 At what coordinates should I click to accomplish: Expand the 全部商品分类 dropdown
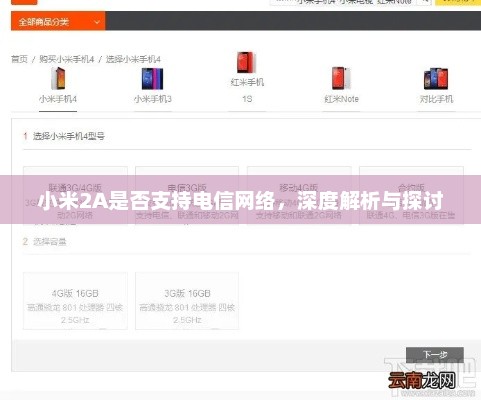point(58,22)
